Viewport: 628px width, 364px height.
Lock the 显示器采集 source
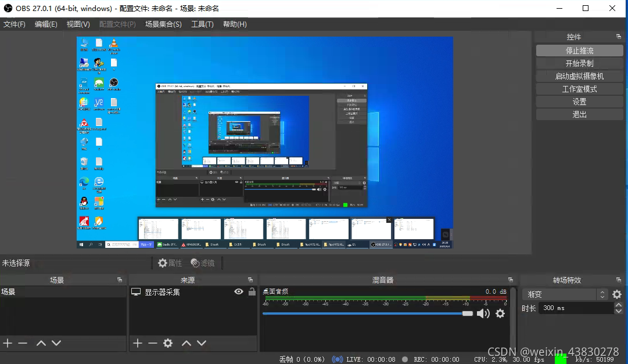[252, 292]
